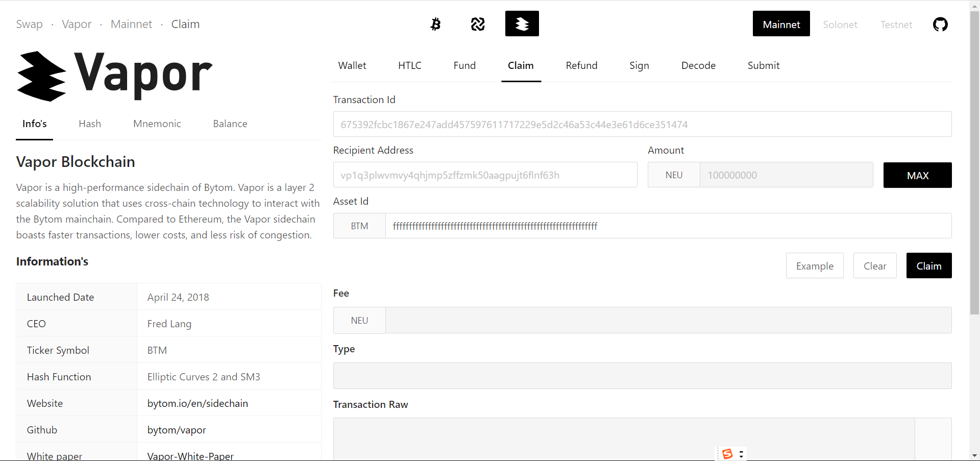980x461 pixels.
Task: Click the black Claim button
Action: click(929, 265)
